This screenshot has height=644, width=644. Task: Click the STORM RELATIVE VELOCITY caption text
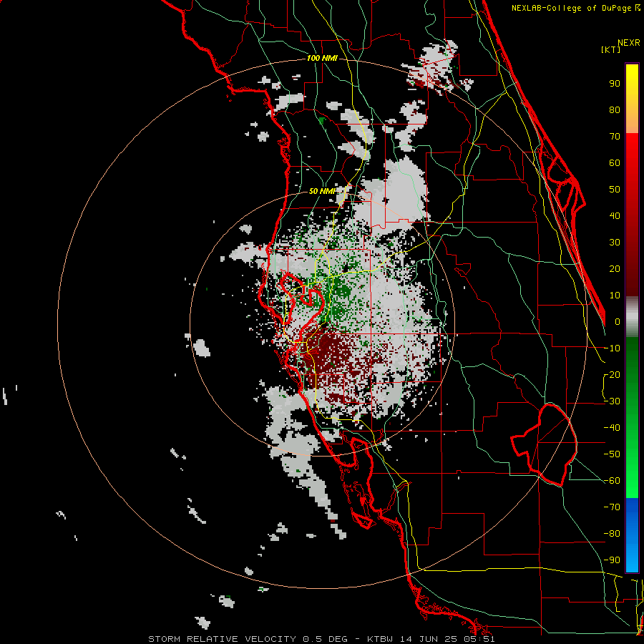click(222, 639)
